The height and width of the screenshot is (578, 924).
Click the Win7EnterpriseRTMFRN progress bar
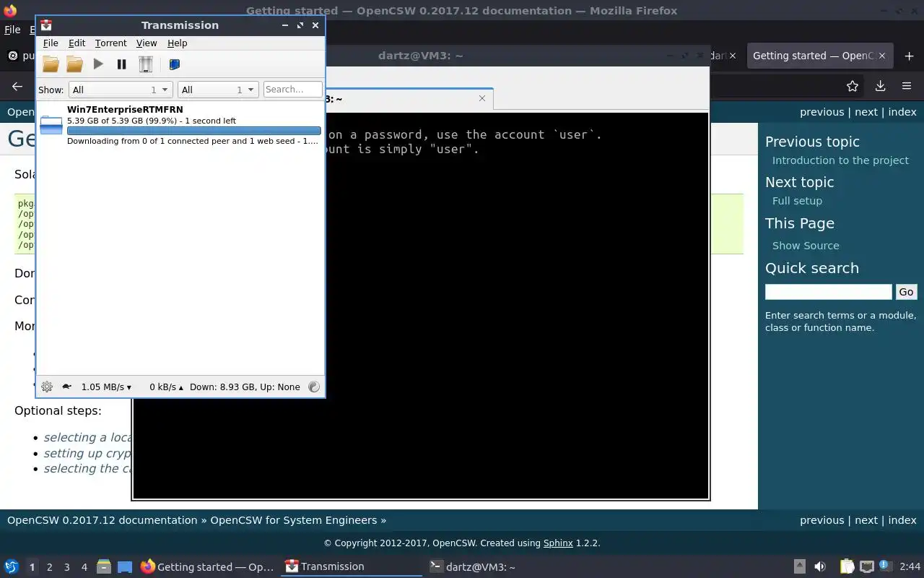click(x=193, y=131)
